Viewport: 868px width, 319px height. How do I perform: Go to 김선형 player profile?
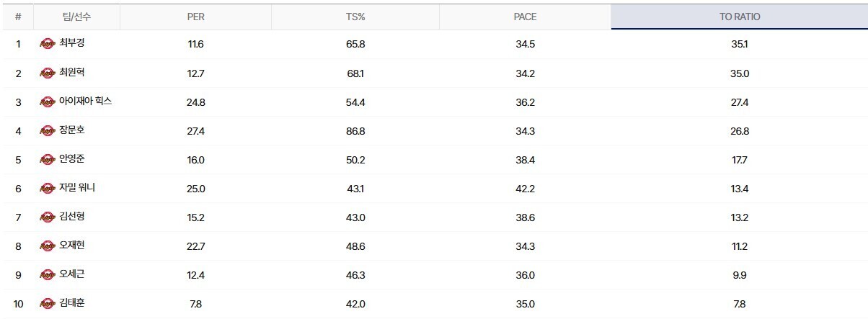pyautogui.click(x=73, y=217)
